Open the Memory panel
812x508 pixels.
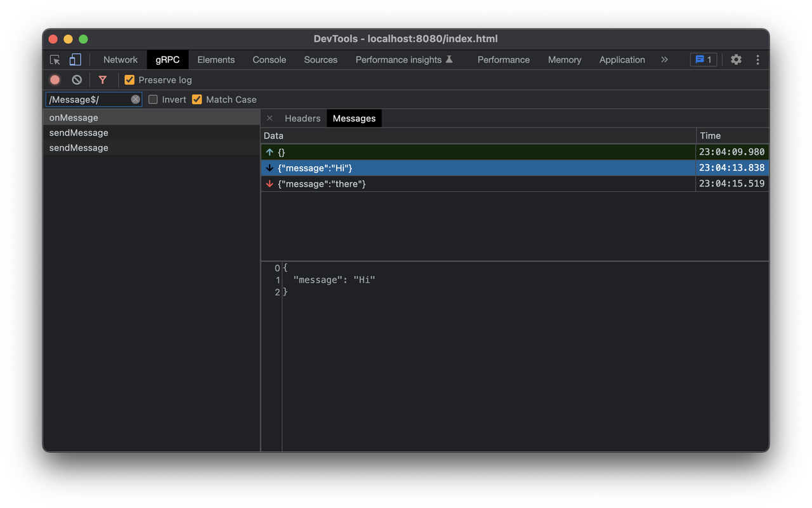pos(564,59)
